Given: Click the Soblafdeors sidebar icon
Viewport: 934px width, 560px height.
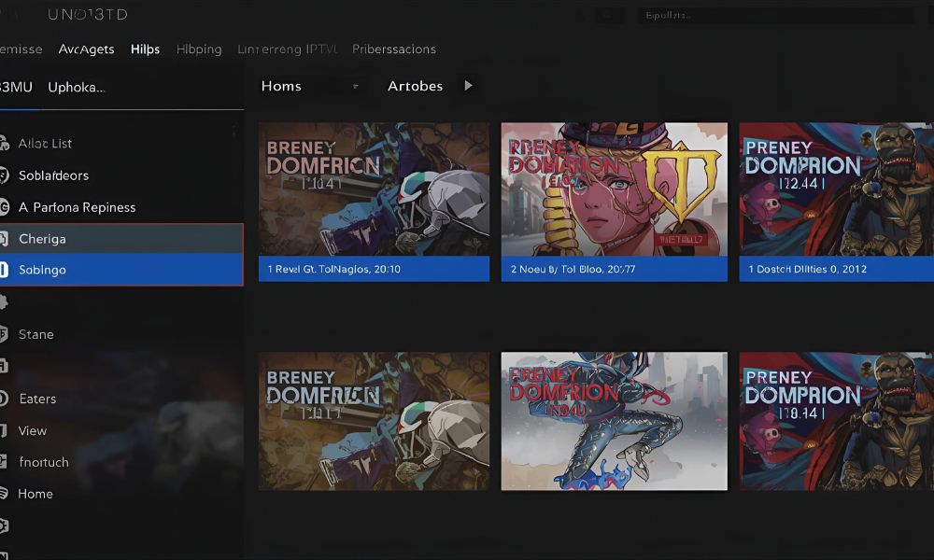Looking at the screenshot, I should pyautogui.click(x=4, y=175).
